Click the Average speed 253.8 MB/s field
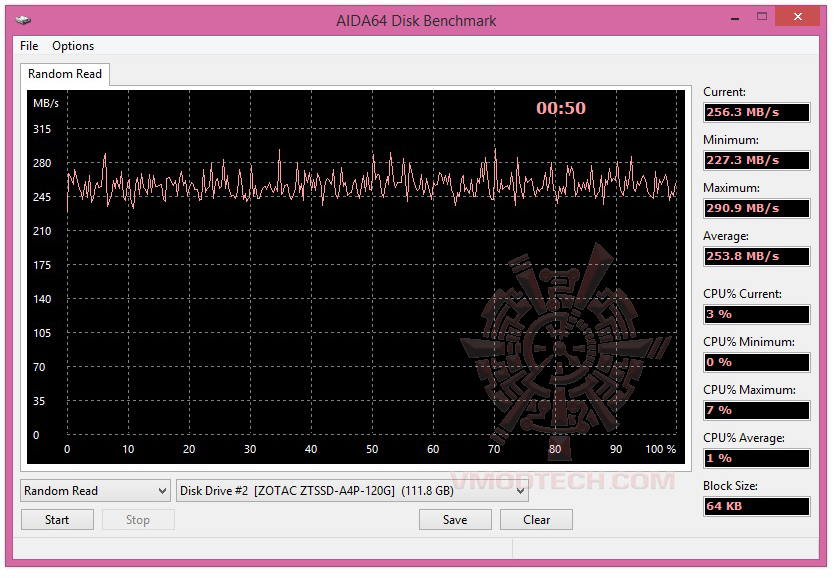 pyautogui.click(x=757, y=256)
